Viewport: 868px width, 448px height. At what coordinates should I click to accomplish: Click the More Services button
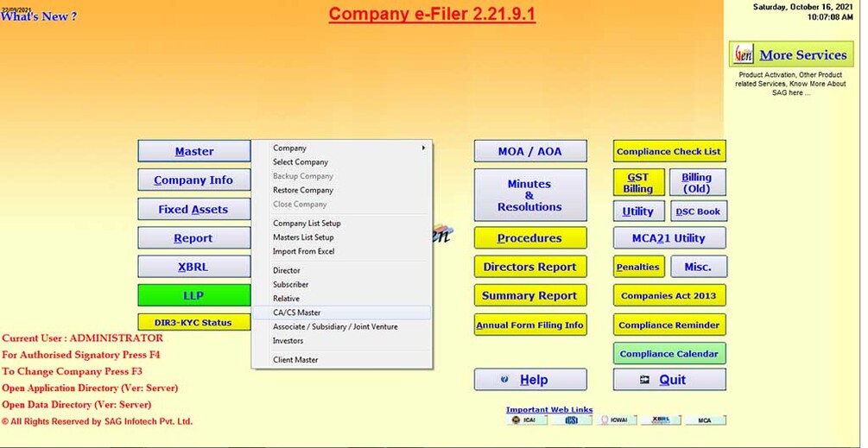pos(792,54)
